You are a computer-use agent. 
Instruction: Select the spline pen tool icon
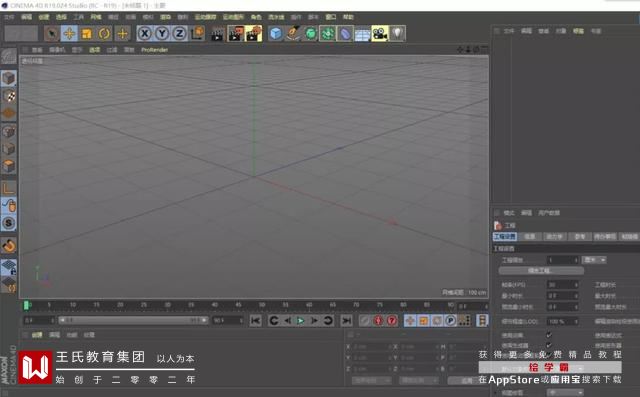[x=293, y=33]
